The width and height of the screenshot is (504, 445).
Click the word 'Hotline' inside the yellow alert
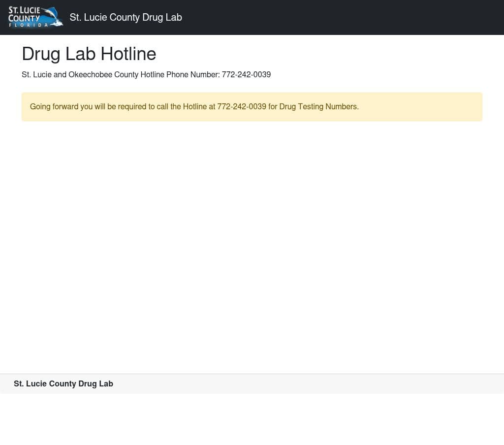[195, 106]
